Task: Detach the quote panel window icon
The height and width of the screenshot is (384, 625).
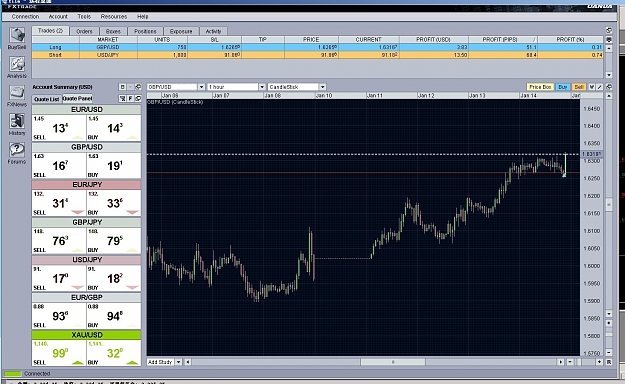Action: pos(138,98)
